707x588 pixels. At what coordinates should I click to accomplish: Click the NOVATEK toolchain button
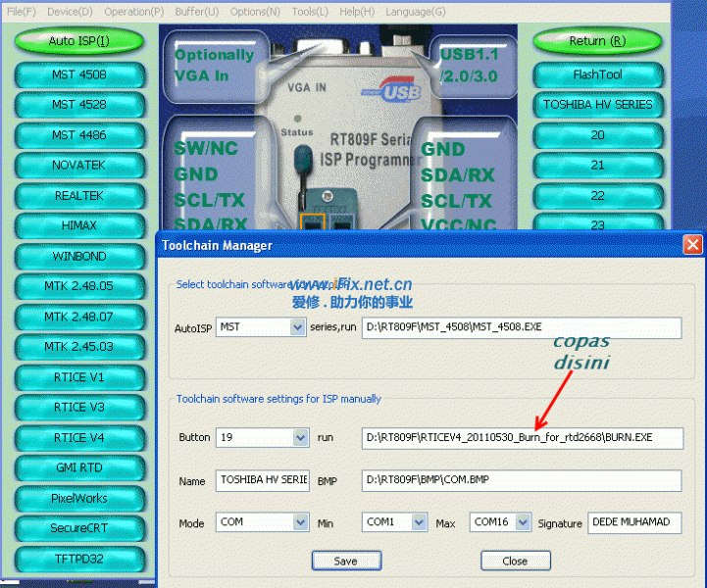click(78, 166)
